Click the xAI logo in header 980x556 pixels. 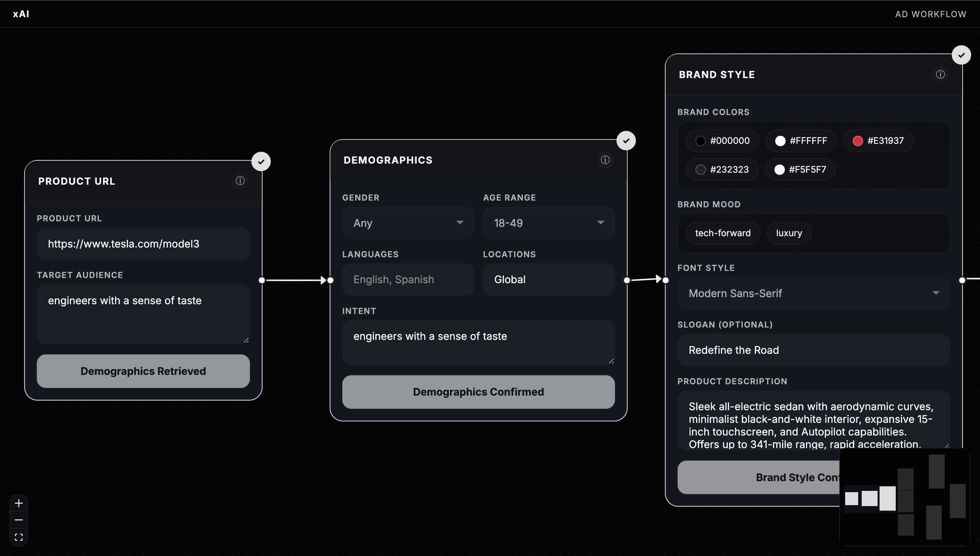tap(21, 14)
